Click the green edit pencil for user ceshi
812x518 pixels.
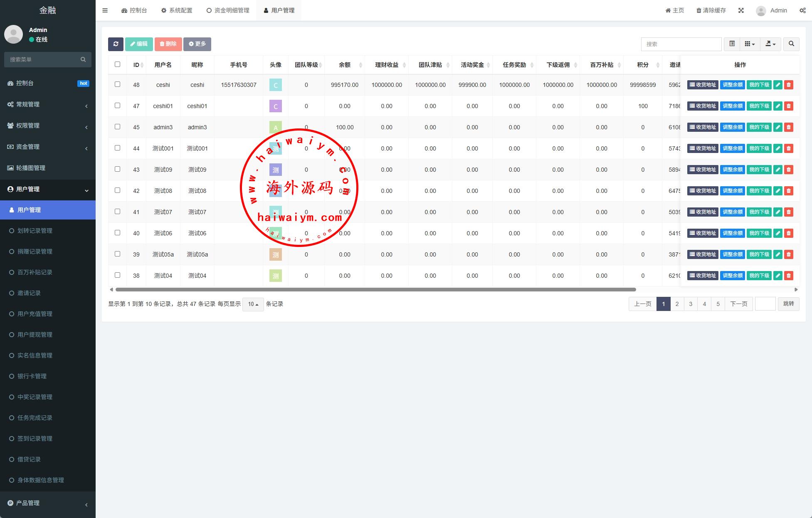click(x=777, y=85)
